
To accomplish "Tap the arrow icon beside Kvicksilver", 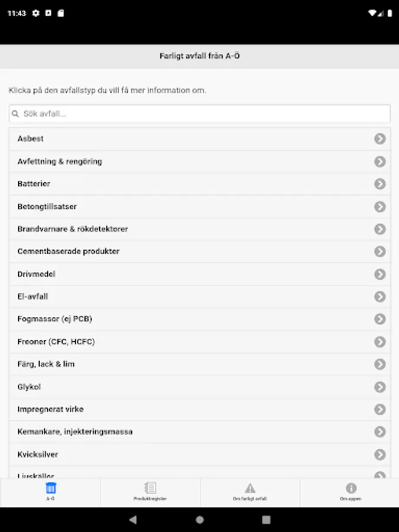I will tap(379, 455).
